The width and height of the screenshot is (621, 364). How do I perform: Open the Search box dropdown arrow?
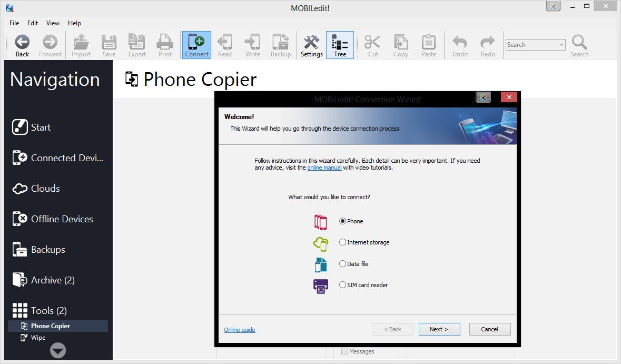[x=561, y=45]
